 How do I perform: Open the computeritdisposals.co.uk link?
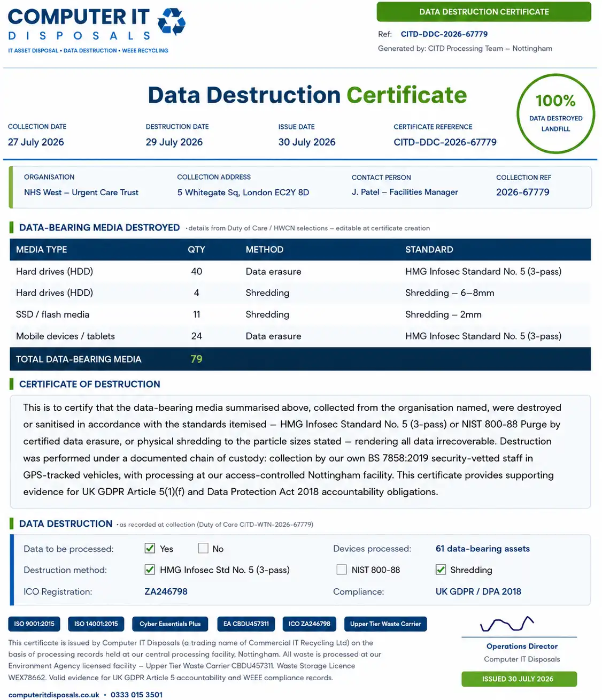[x=53, y=695]
